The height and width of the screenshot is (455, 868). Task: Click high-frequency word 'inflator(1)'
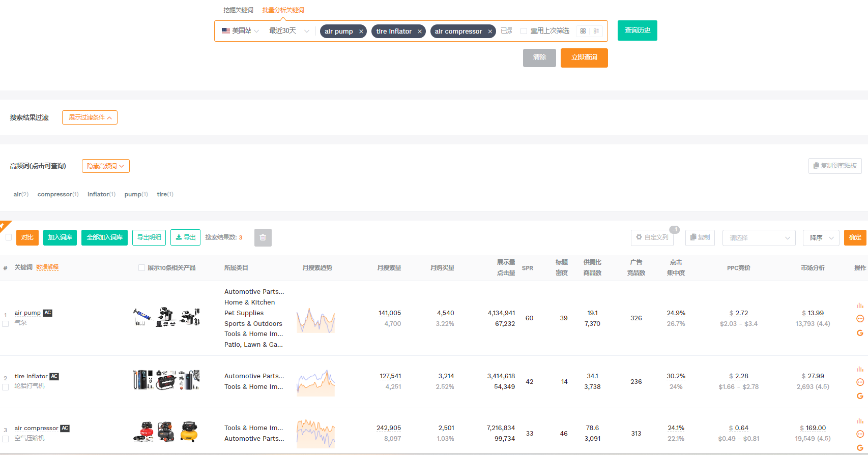pos(101,195)
